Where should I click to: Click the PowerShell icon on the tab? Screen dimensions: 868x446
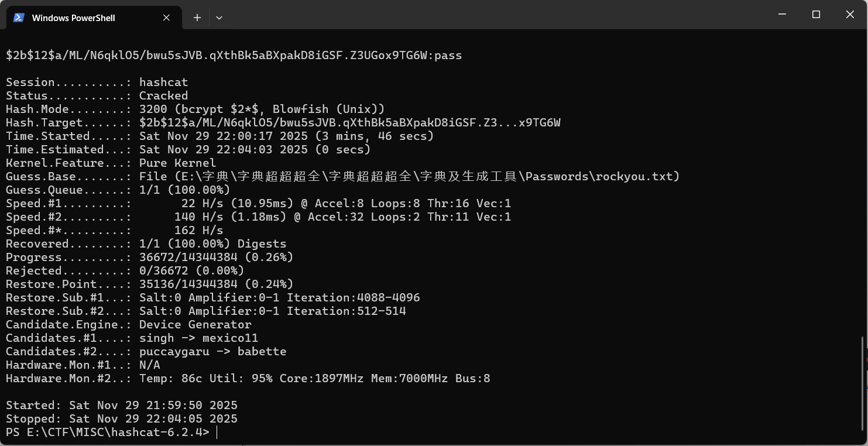click(x=19, y=18)
